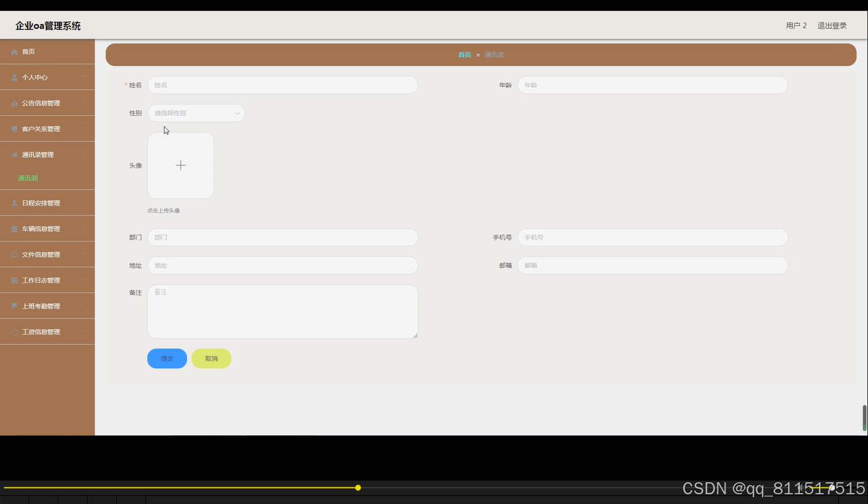Screen dimensions: 868x504
Task: Click the flag icon beside 上班考勤管理
Action: pyautogui.click(x=14, y=306)
